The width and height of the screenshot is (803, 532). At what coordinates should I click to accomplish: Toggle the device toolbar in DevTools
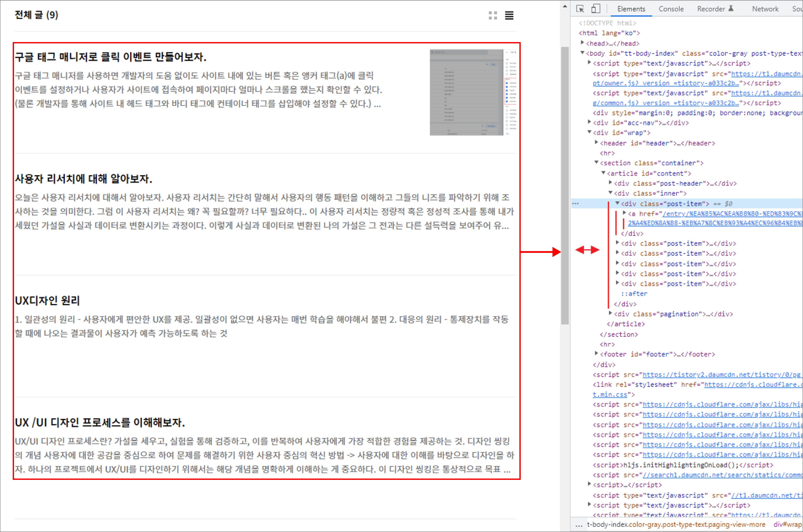pos(596,9)
